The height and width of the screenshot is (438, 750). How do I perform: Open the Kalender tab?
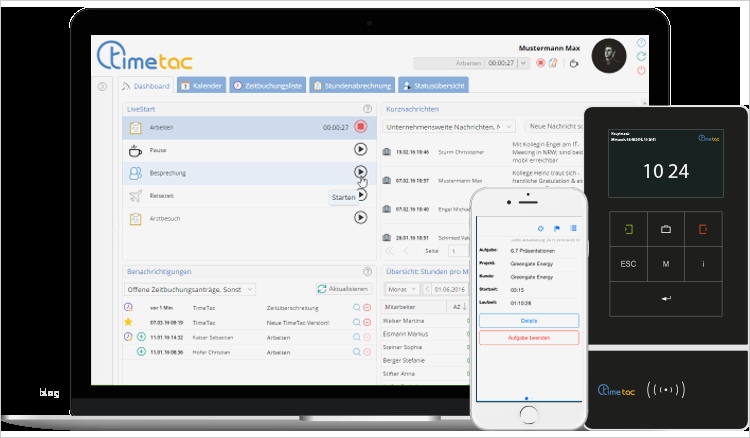(x=201, y=86)
